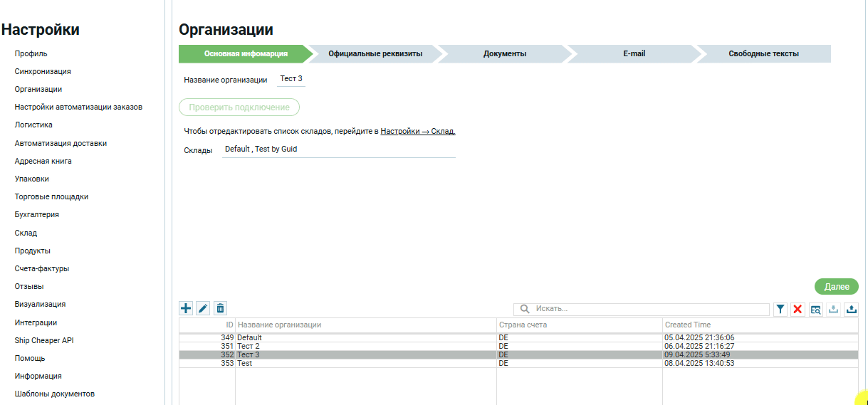This screenshot has height=405, width=868.
Task: Click the Искать search field
Action: click(x=649, y=309)
